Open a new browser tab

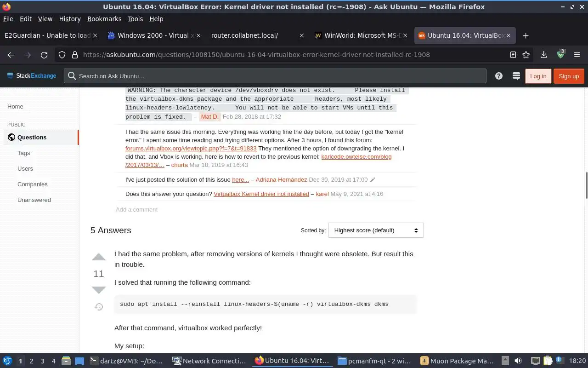(526, 35)
